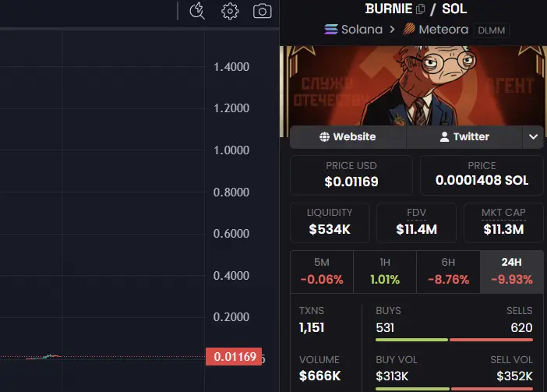Open chart settings gear icon
Screen dimensions: 547x392
coord(230,11)
